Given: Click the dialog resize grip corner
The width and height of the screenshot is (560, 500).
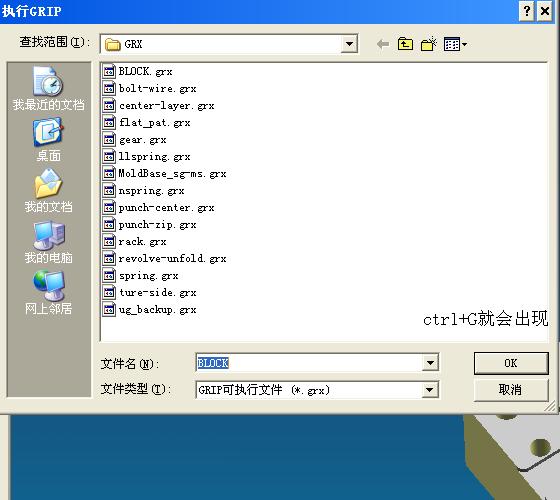Looking at the screenshot, I should (551, 406).
